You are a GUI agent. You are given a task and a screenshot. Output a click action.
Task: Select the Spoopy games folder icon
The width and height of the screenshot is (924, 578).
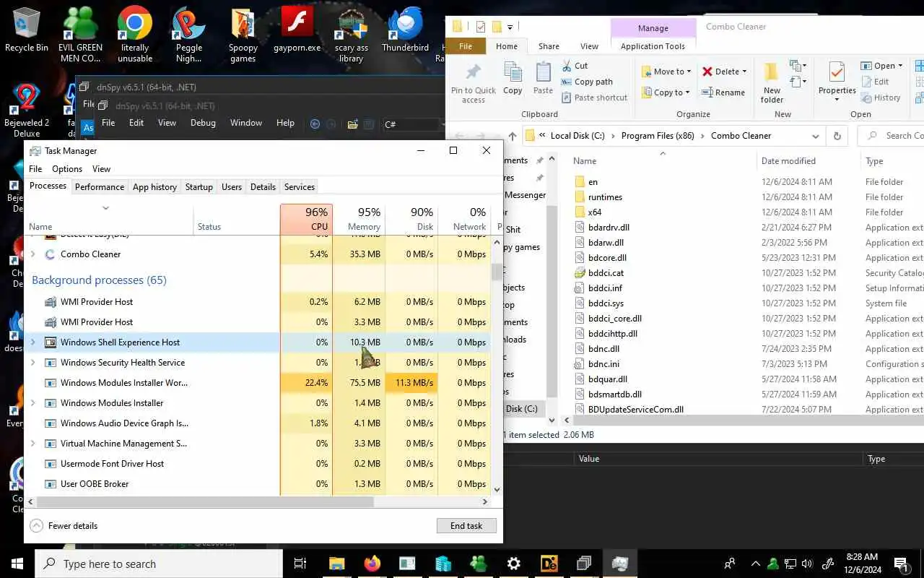243,34
